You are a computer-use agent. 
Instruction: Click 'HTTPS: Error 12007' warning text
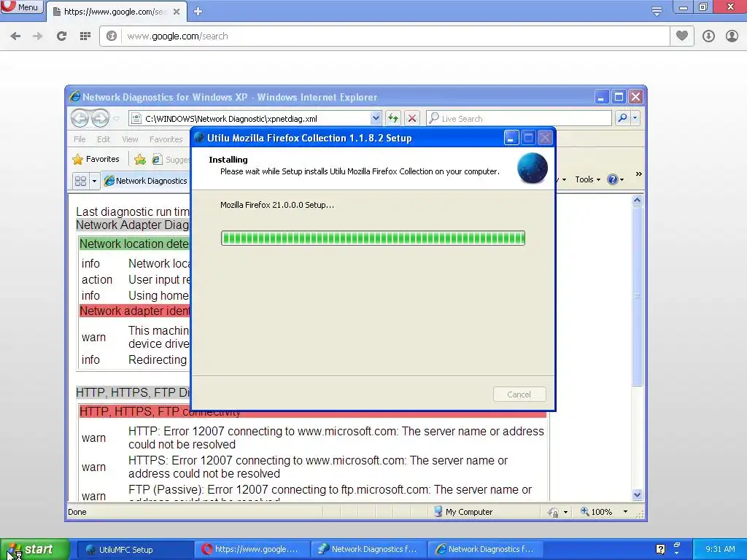point(318,467)
